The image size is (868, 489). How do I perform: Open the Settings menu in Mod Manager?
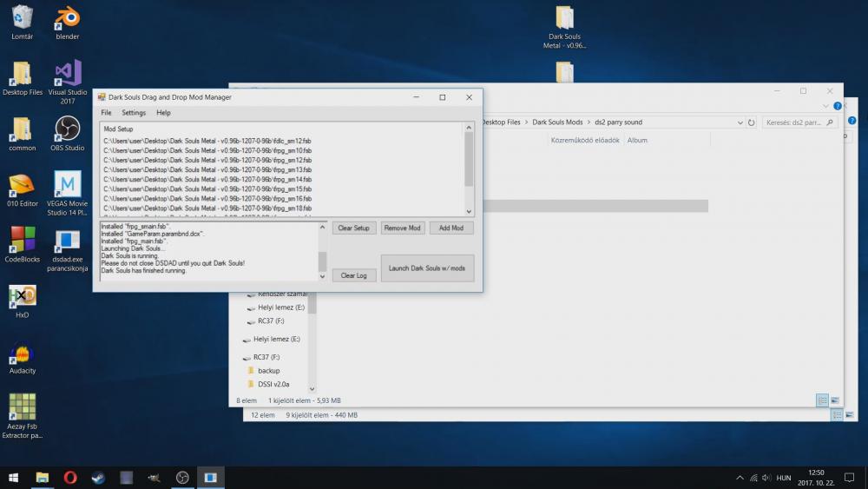pos(134,113)
